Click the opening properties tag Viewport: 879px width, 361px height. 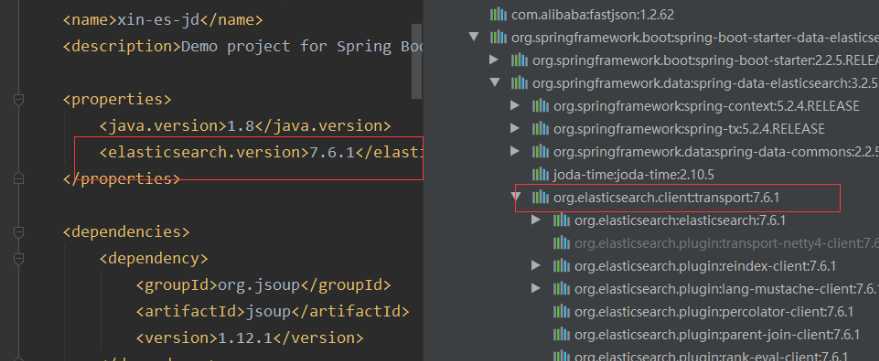point(117,99)
